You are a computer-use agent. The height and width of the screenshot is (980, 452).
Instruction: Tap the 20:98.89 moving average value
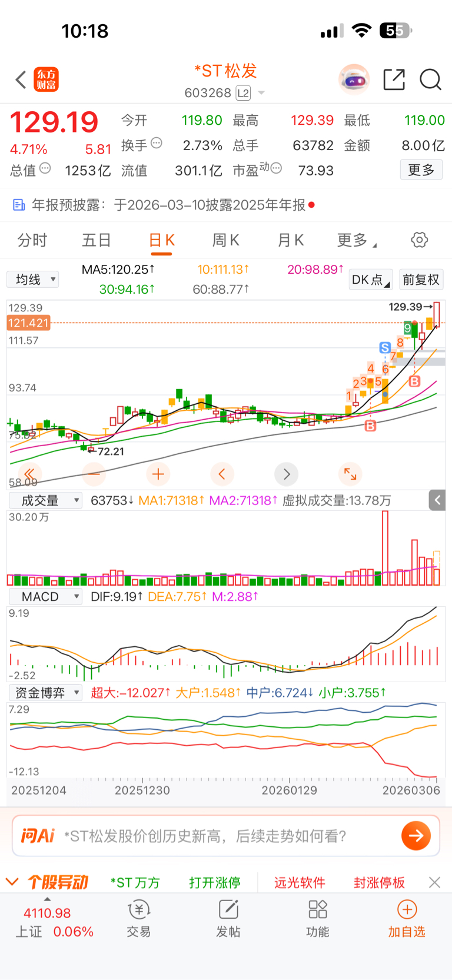(315, 270)
